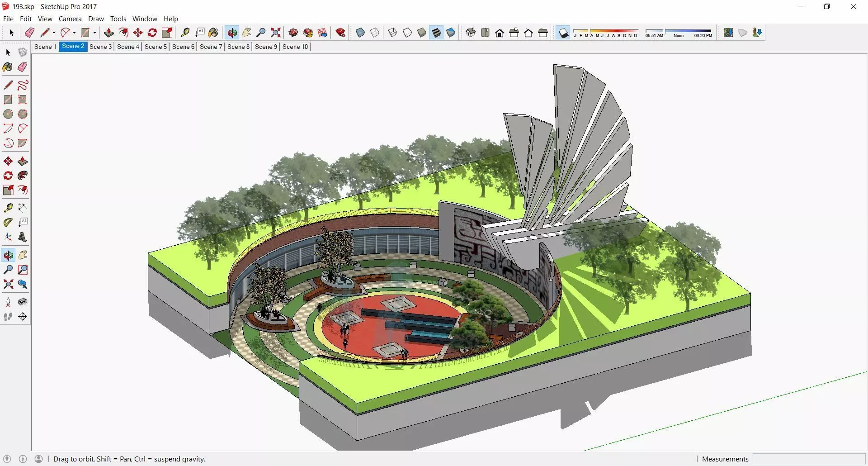Click the credits icon in status bar
The height and width of the screenshot is (466, 868).
pos(23,459)
